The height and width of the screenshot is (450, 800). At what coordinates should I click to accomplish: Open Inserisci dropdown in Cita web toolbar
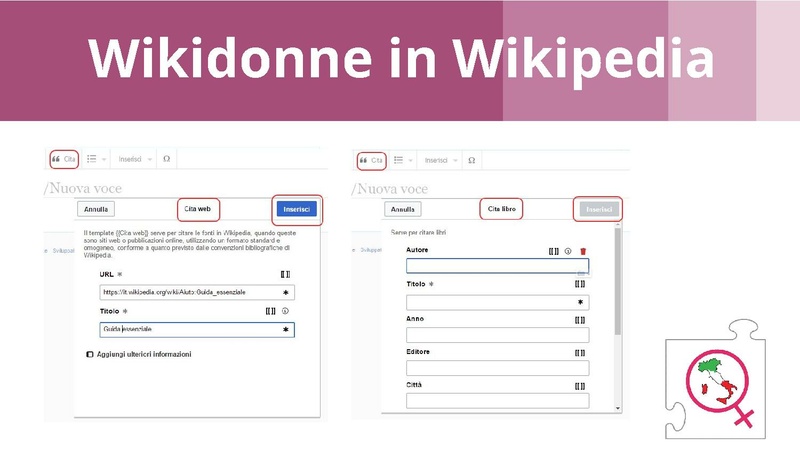coord(135,159)
